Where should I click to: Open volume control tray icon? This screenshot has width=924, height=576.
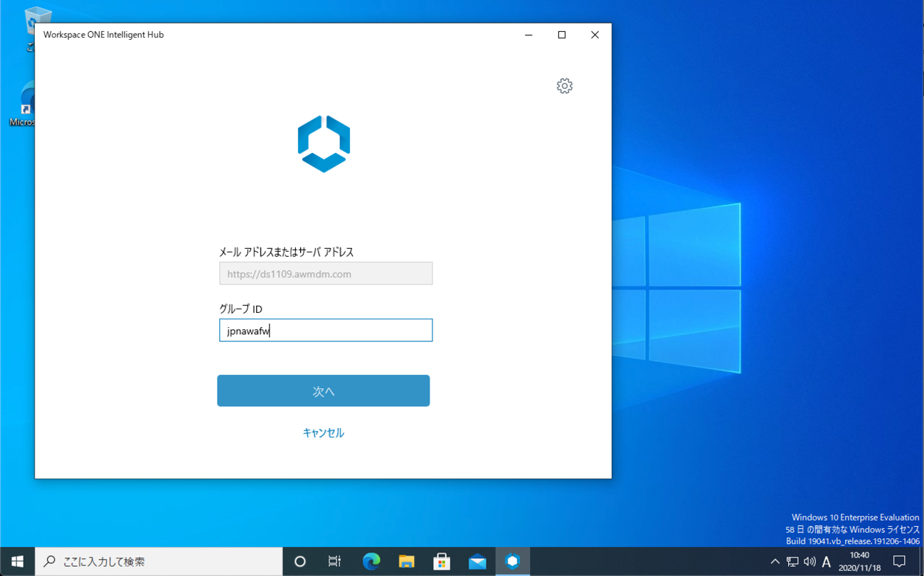[x=809, y=562]
